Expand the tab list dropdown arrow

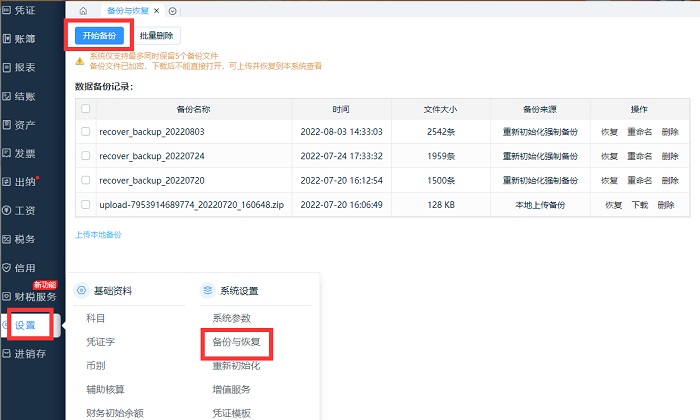click(x=173, y=10)
